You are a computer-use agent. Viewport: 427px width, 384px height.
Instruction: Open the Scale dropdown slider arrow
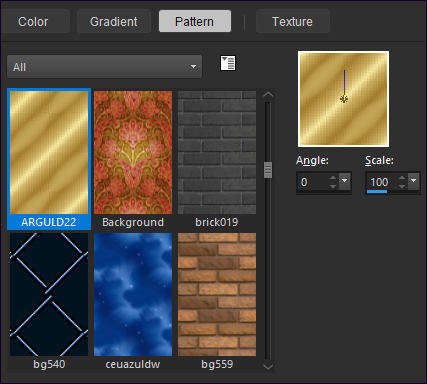point(414,182)
